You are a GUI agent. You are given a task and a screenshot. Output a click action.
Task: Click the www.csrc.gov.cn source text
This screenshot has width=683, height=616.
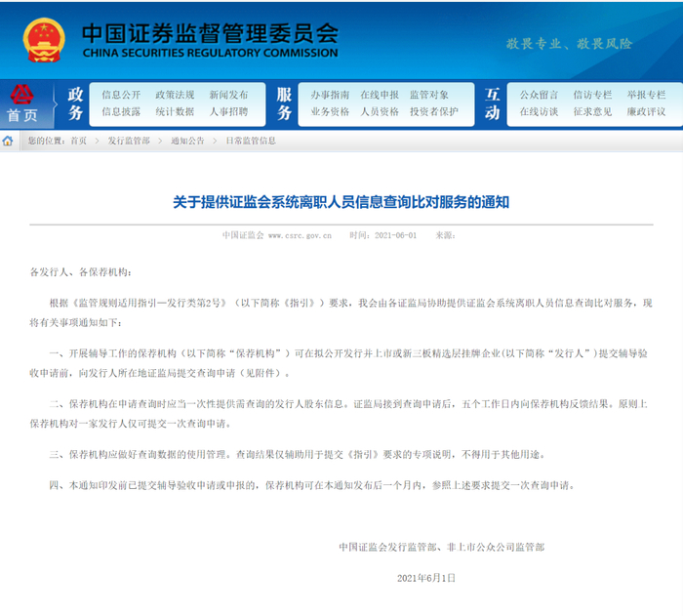[x=300, y=235]
